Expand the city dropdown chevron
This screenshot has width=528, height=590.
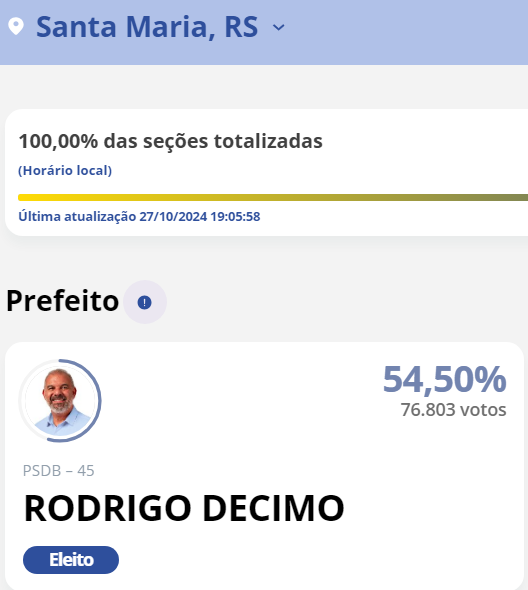click(278, 27)
